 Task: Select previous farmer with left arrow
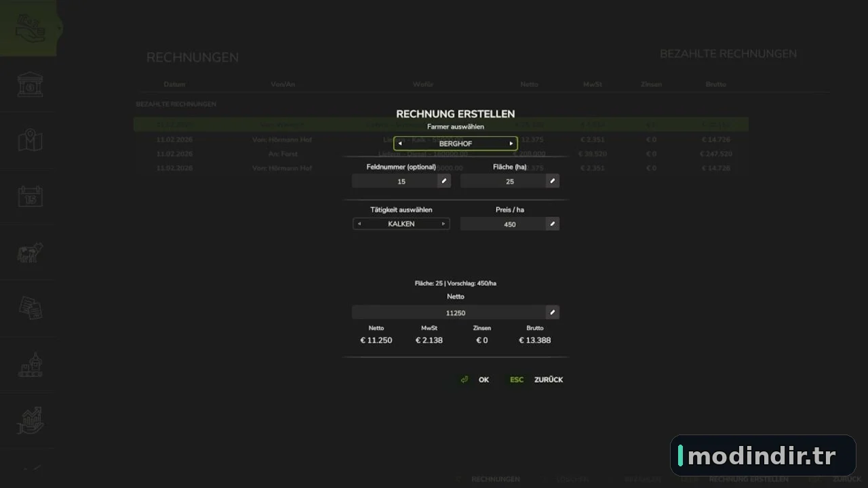[x=400, y=144]
